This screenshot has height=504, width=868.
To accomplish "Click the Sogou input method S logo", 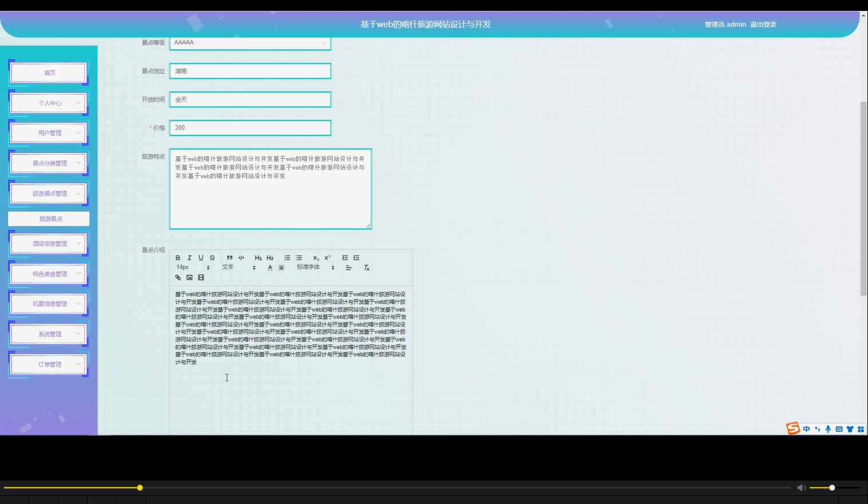I will (x=793, y=428).
